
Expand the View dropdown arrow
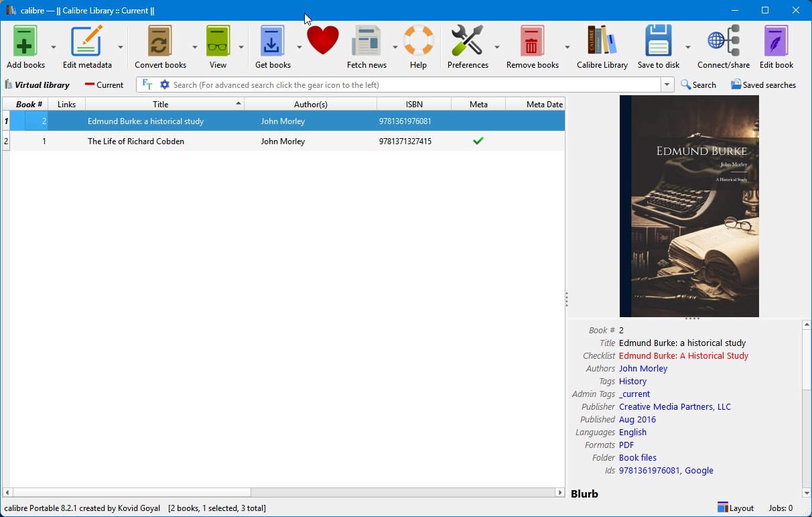241,47
